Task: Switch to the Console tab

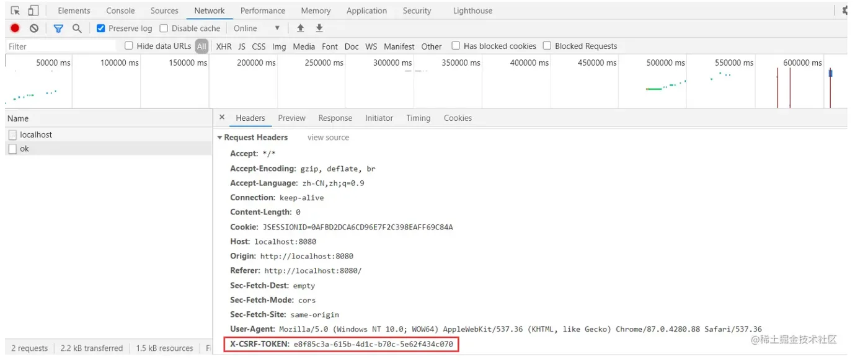Action: [120, 11]
